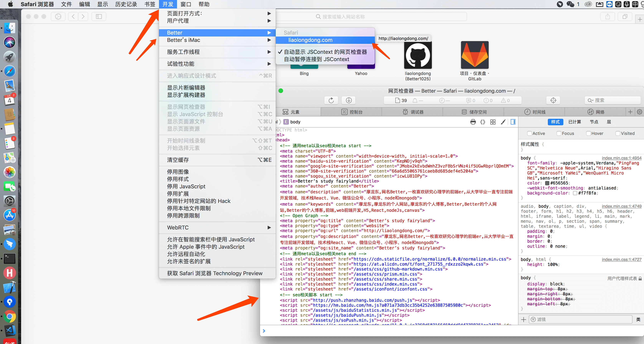The width and height of the screenshot is (644, 344).
Task: Expand 服务工作线程 submenu
Action: pyautogui.click(x=217, y=52)
